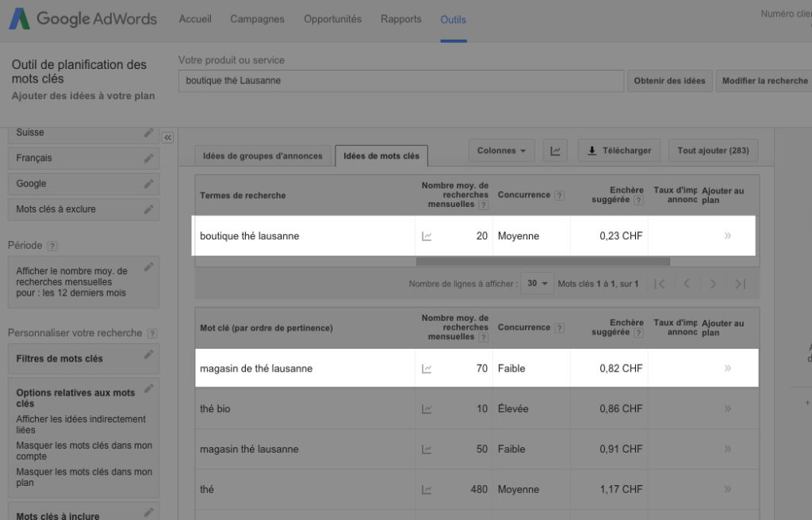Click the Google AdWords logo

pos(82,20)
